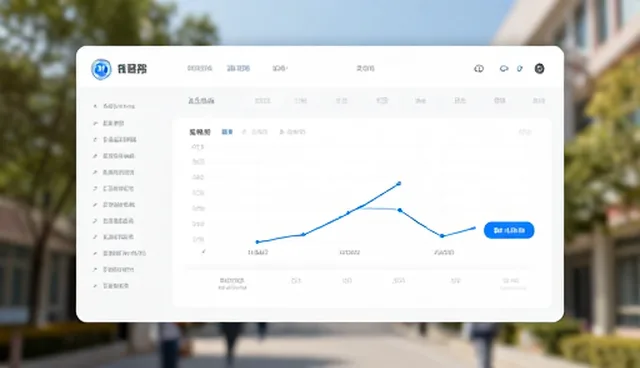Click the blue pill-shaped button beside chart
Viewport: 640px width, 368px height.
(x=509, y=230)
